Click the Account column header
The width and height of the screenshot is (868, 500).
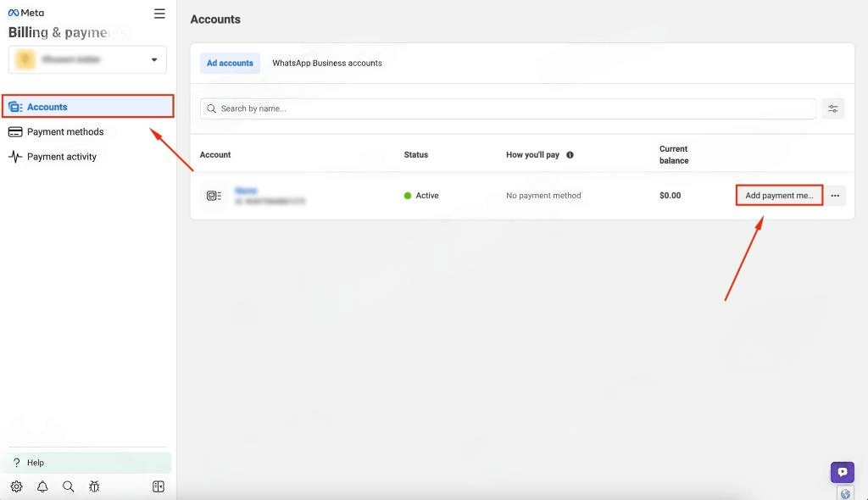215,155
